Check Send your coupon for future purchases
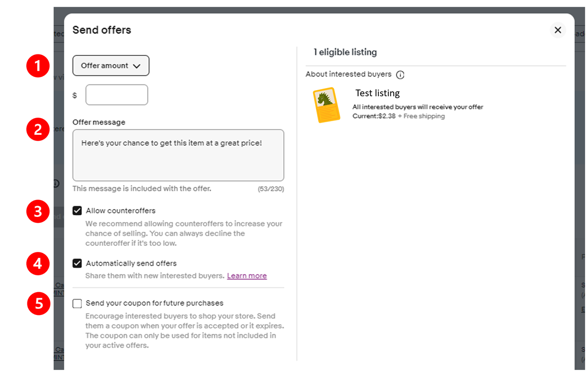Viewport: 588px width, 371px height. (77, 303)
